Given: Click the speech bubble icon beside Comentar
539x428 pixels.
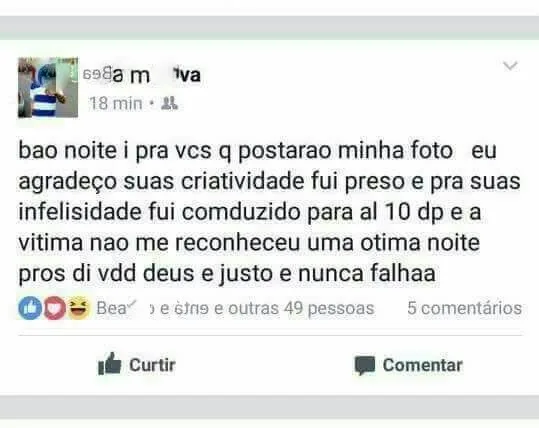Looking at the screenshot, I should coord(365,365).
